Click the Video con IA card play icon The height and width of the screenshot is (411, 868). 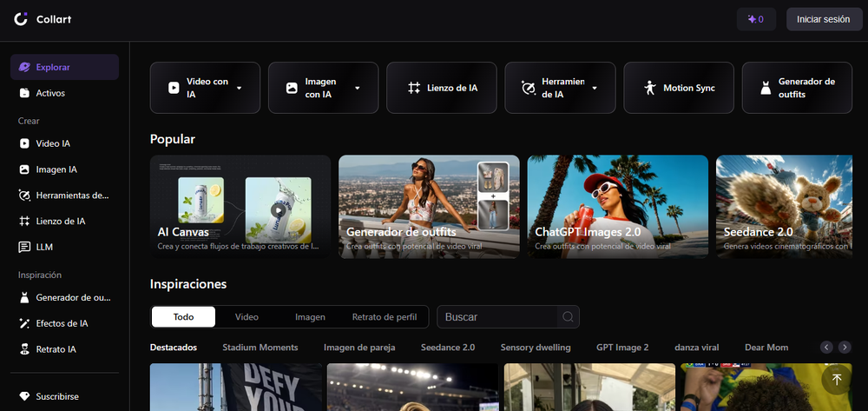pos(174,88)
